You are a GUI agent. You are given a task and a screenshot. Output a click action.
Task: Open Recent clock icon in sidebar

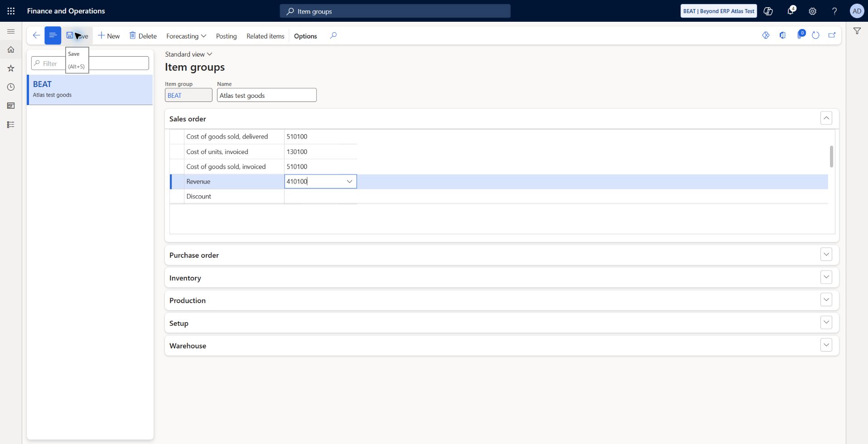[11, 87]
